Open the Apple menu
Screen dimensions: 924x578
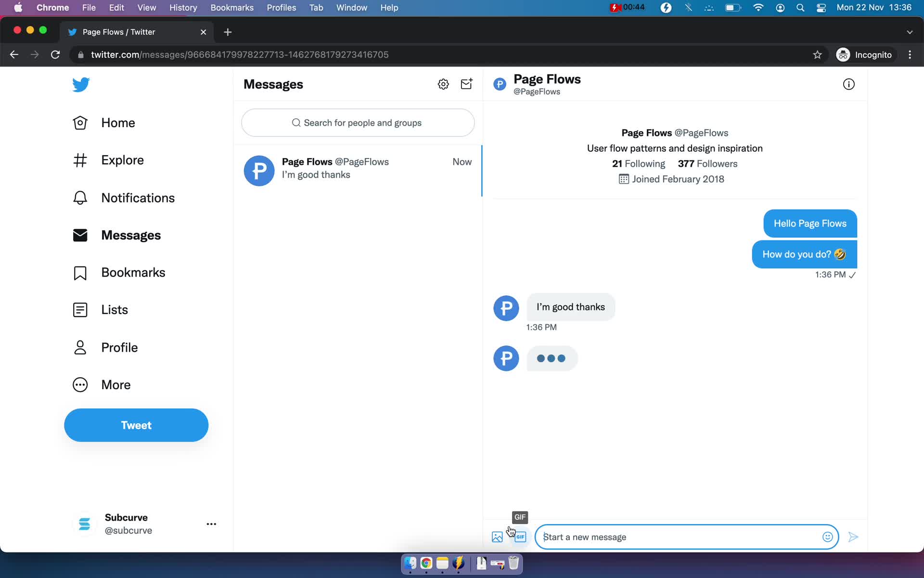coord(18,8)
